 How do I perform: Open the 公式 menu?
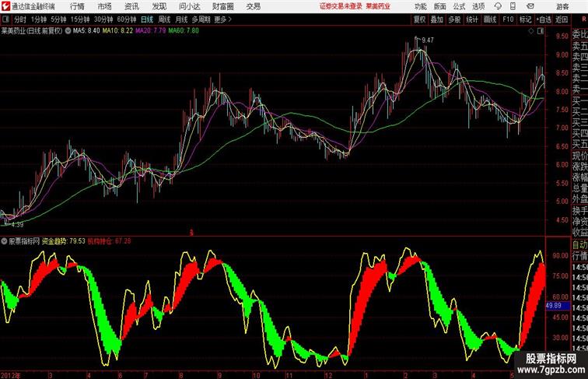tap(459, 6)
